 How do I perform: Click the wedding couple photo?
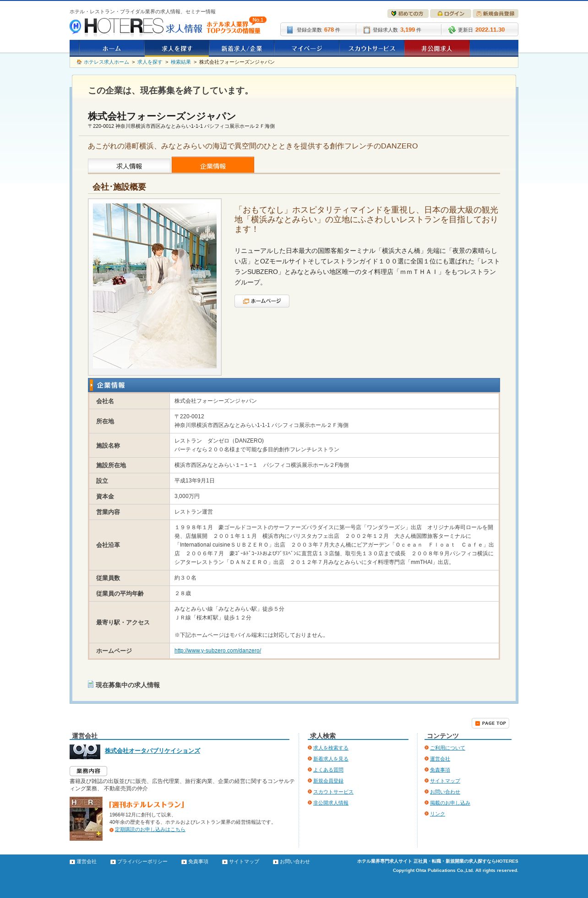coord(155,286)
